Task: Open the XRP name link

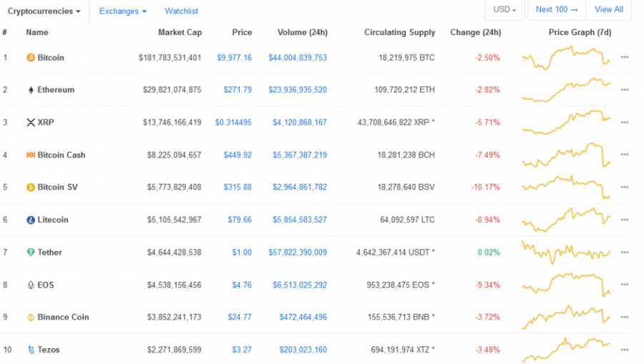Action: pyautogui.click(x=46, y=122)
